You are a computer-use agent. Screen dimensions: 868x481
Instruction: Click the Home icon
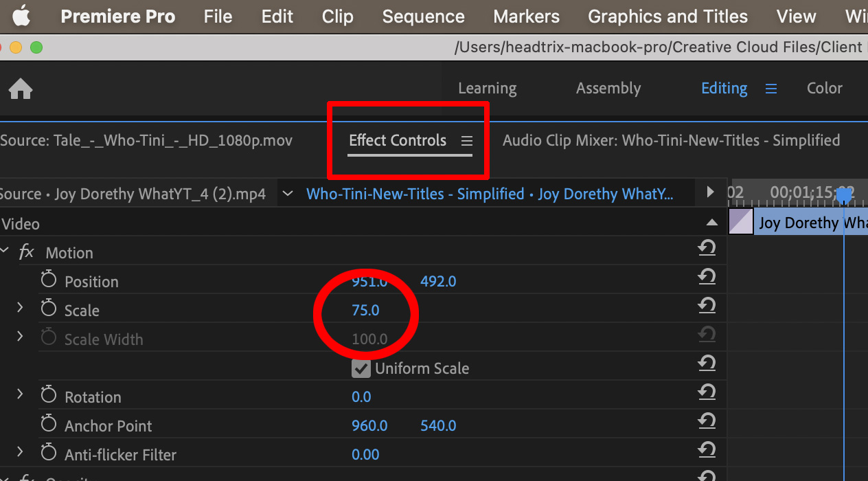[x=21, y=89]
